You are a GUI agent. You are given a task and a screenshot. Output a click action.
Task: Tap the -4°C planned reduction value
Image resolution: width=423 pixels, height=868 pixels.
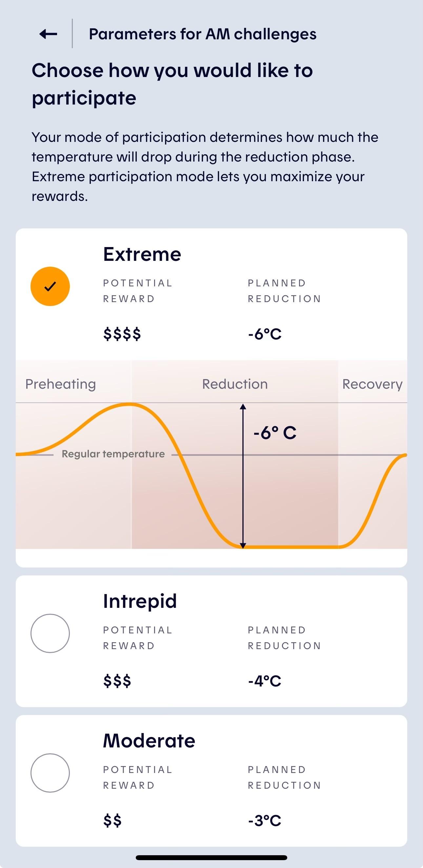pos(265,681)
